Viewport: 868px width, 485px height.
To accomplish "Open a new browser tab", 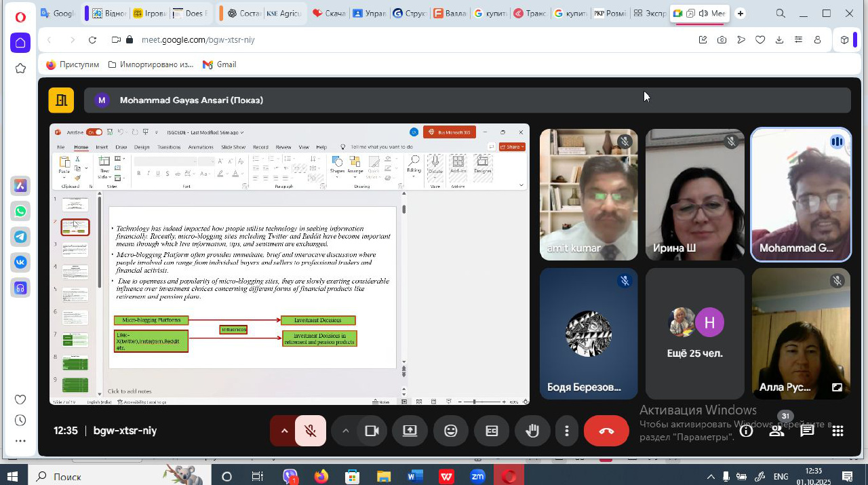I will (741, 14).
